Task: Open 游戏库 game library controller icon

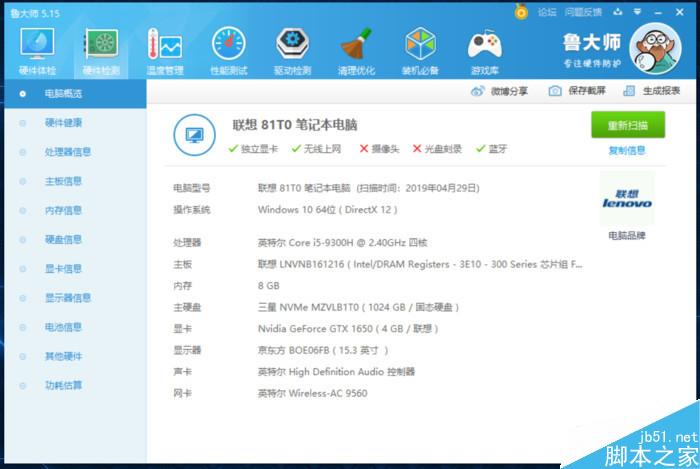Action: 484,51
